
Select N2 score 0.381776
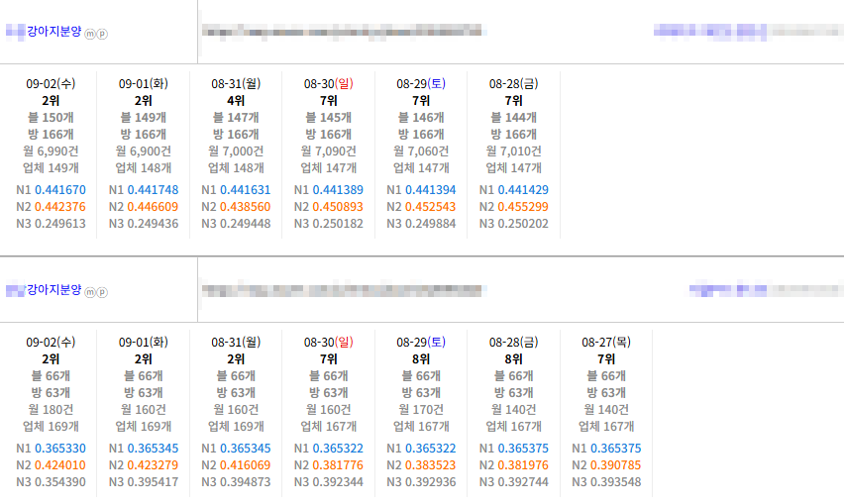tap(338, 464)
